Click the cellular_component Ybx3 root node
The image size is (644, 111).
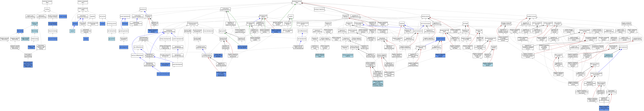click(83, 2)
